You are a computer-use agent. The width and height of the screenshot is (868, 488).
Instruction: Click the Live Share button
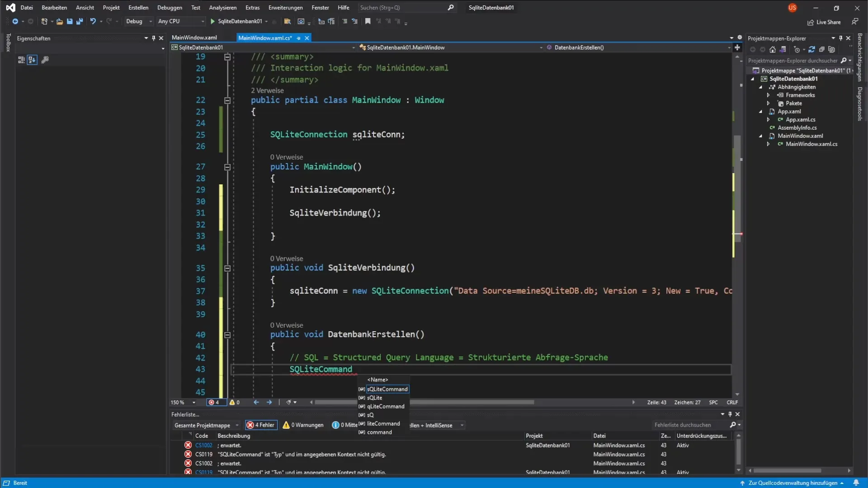pos(824,22)
